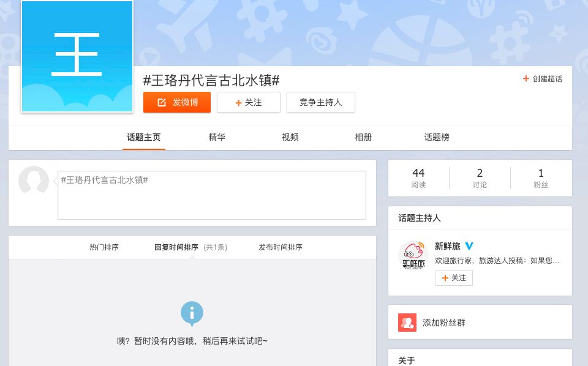The width and height of the screenshot is (588, 366).
Task: Click the #王珞丹代言古北水镇# topic title heading
Action: point(211,81)
